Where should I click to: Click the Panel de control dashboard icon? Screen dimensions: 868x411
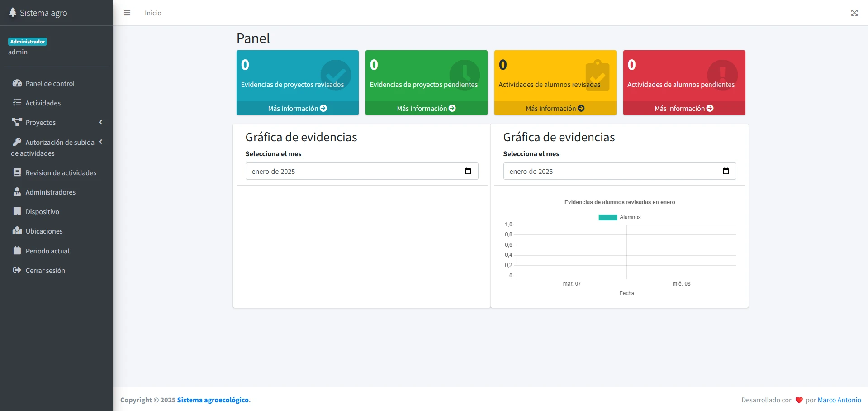(x=17, y=83)
